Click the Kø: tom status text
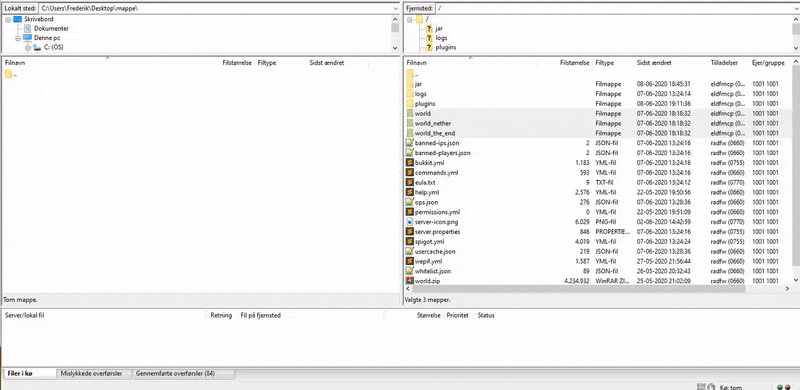This screenshot has height=390, width=800. 731,387
